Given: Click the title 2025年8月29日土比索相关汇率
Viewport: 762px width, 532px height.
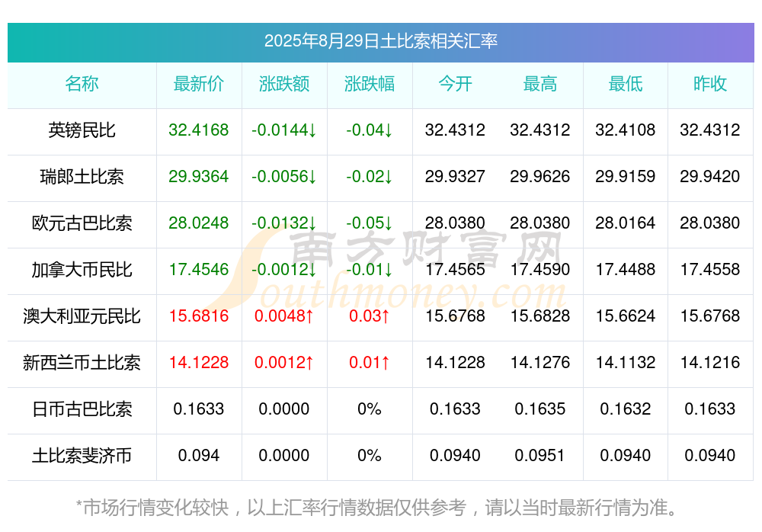Looking at the screenshot, I should (x=380, y=41).
